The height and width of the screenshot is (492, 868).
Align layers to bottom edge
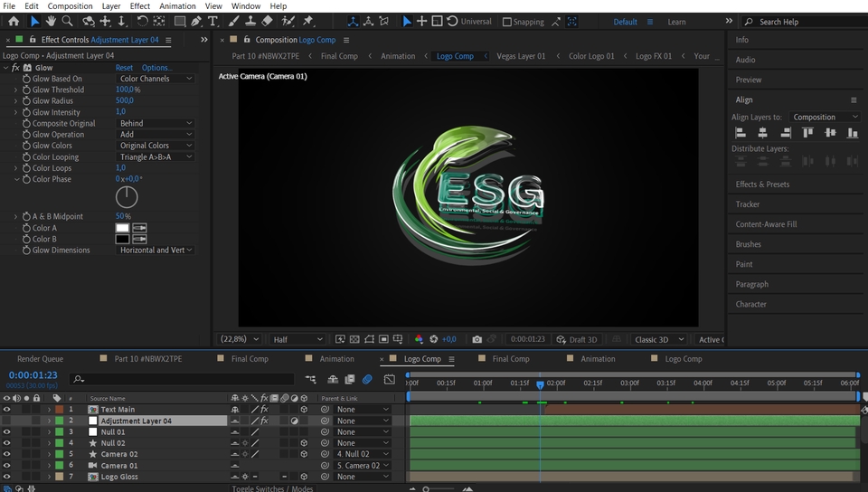click(x=853, y=133)
